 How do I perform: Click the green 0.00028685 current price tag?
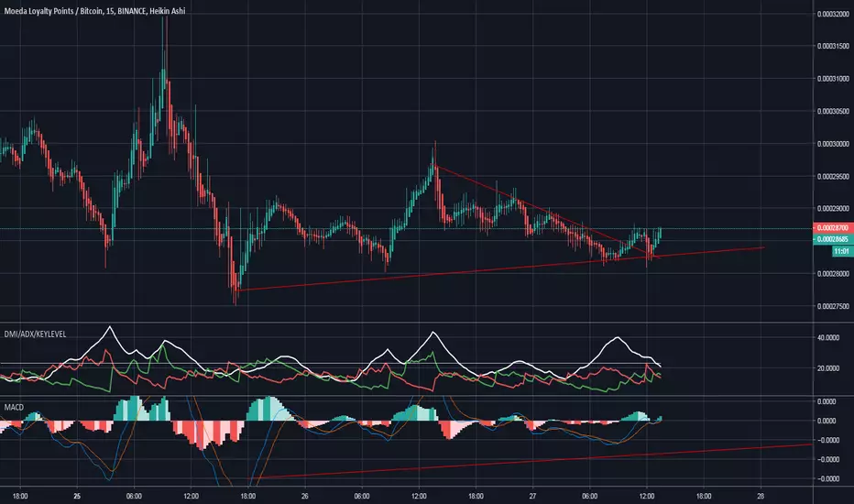pyautogui.click(x=833, y=239)
